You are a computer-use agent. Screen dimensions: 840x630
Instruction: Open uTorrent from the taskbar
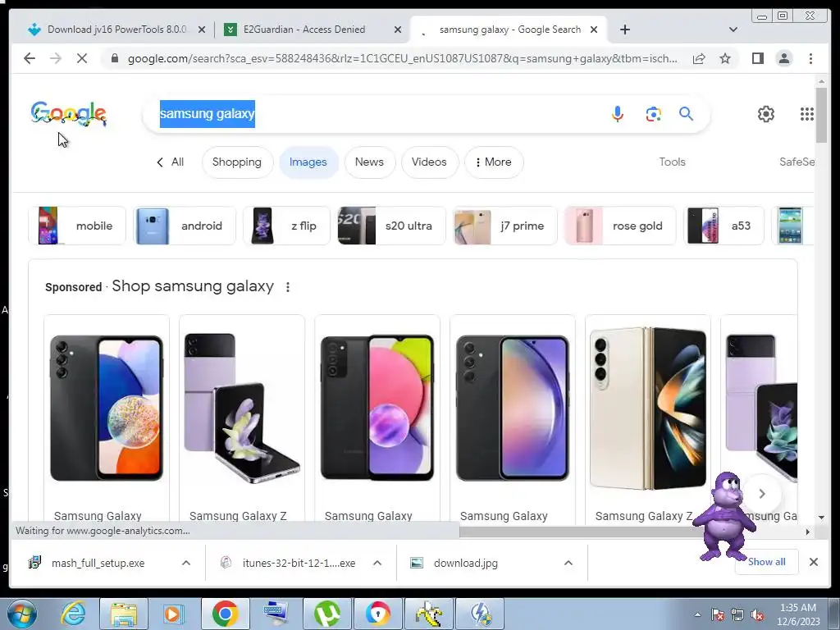(x=326, y=614)
